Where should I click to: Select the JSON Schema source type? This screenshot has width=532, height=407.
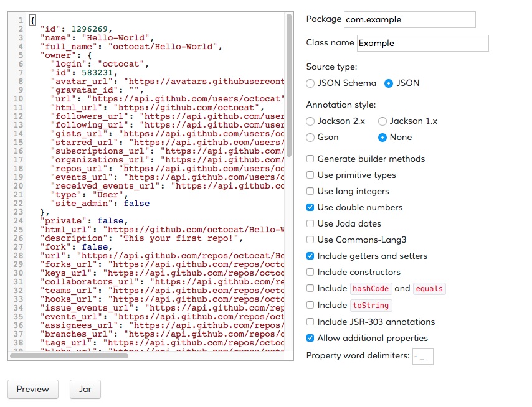[310, 83]
